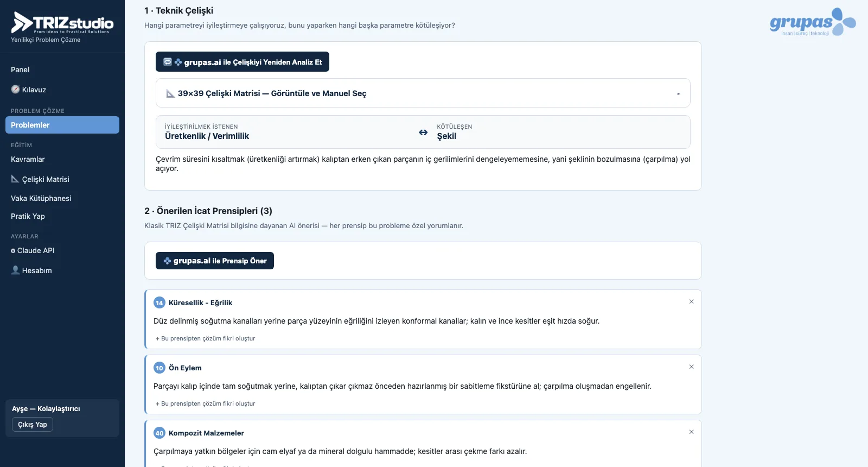Create solution idea from Ön Eylem principle
Screen dimensions: 868x467
click(206, 403)
